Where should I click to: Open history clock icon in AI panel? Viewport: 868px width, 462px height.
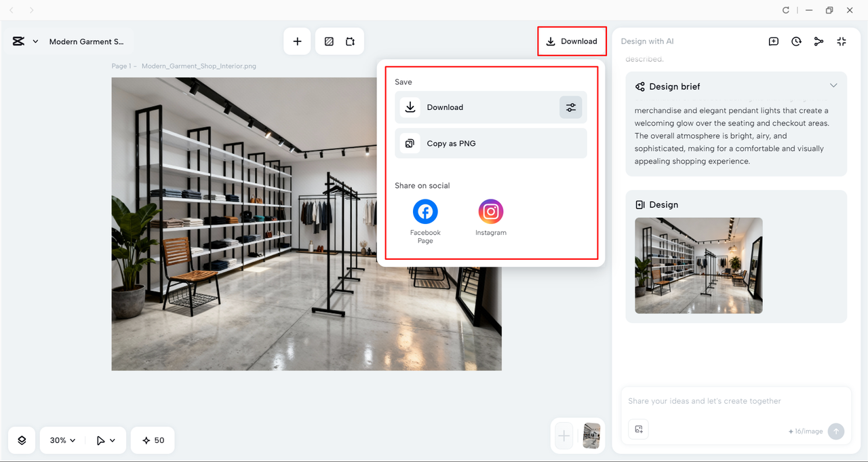pyautogui.click(x=796, y=41)
